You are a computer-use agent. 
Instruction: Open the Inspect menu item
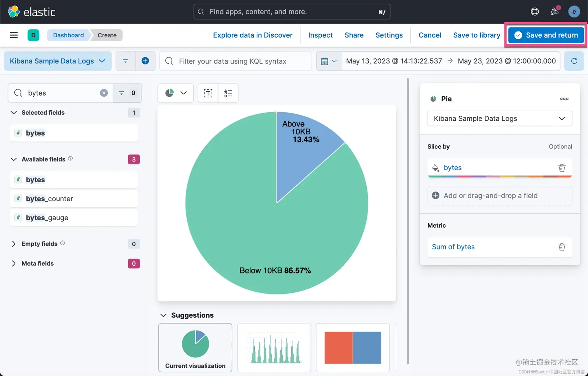[x=320, y=35]
